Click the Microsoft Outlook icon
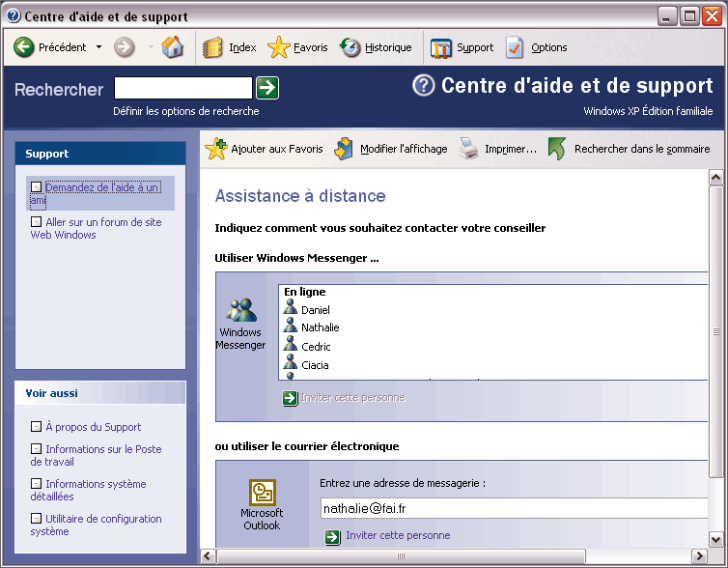Image resolution: width=728 pixels, height=568 pixels. coord(263,493)
